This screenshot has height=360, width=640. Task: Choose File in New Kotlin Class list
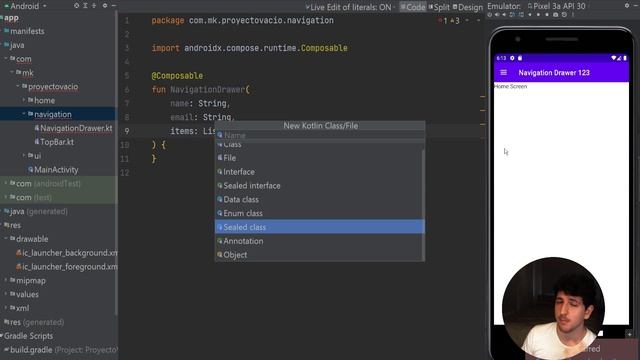(x=320, y=158)
